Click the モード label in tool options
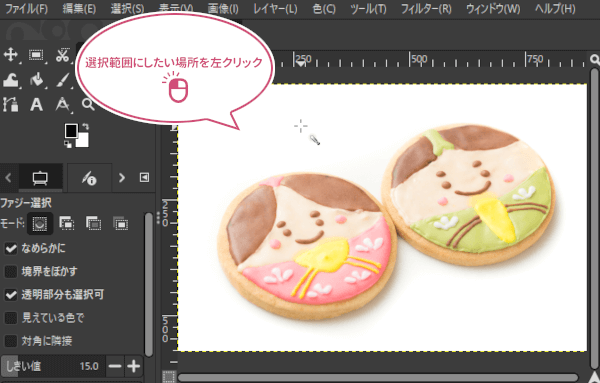This screenshot has height=383, width=600. click(12, 223)
